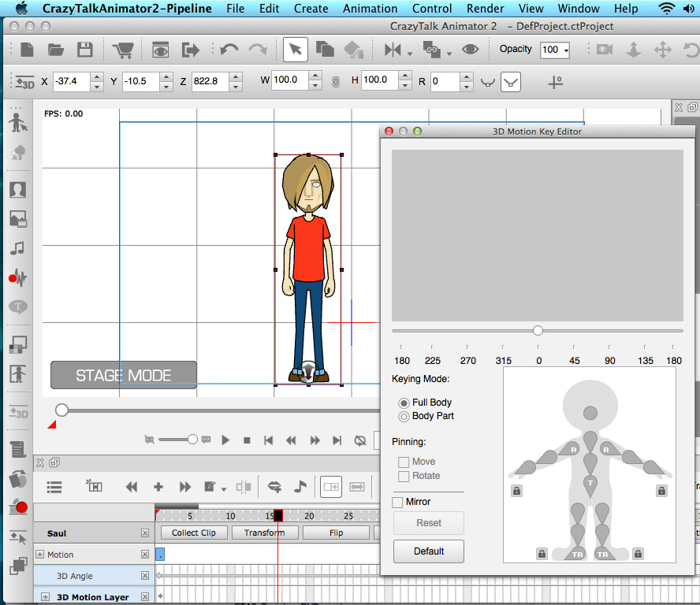Click the Create Sound music note icon in sidebar
The image size is (700, 605).
pos(17,248)
